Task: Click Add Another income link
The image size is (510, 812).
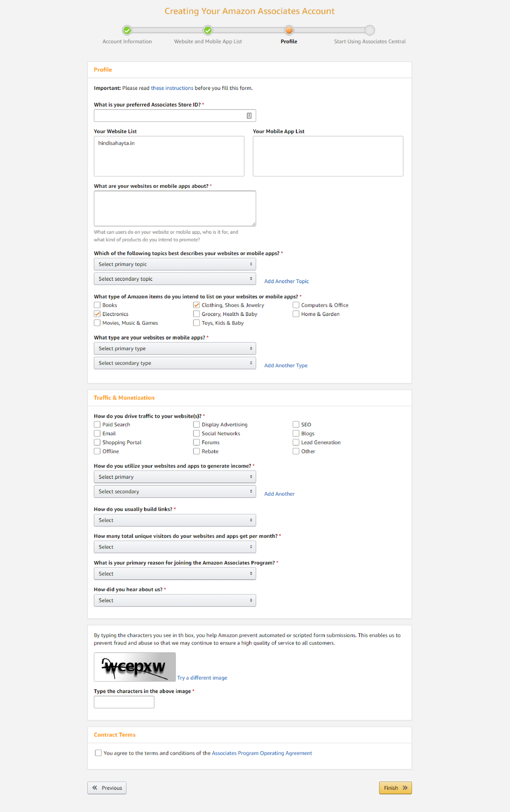Action: pyautogui.click(x=279, y=494)
